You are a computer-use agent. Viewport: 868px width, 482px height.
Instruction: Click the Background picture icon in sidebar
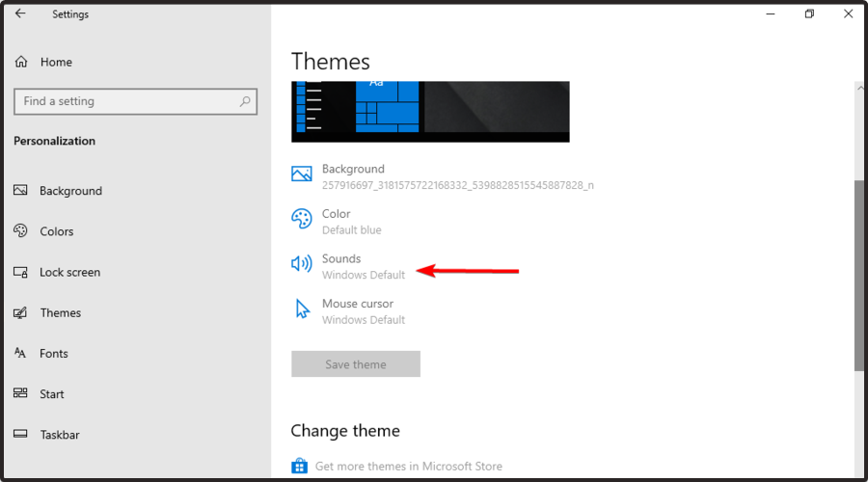[x=20, y=190]
